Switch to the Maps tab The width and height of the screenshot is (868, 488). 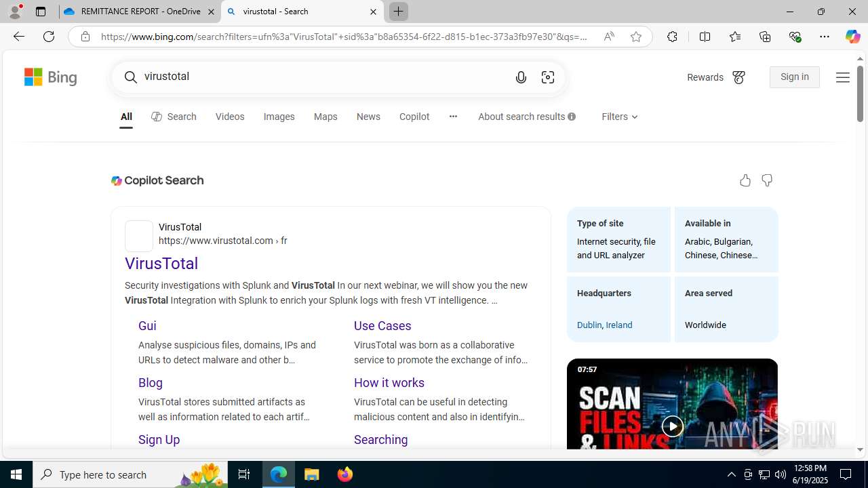point(325,117)
